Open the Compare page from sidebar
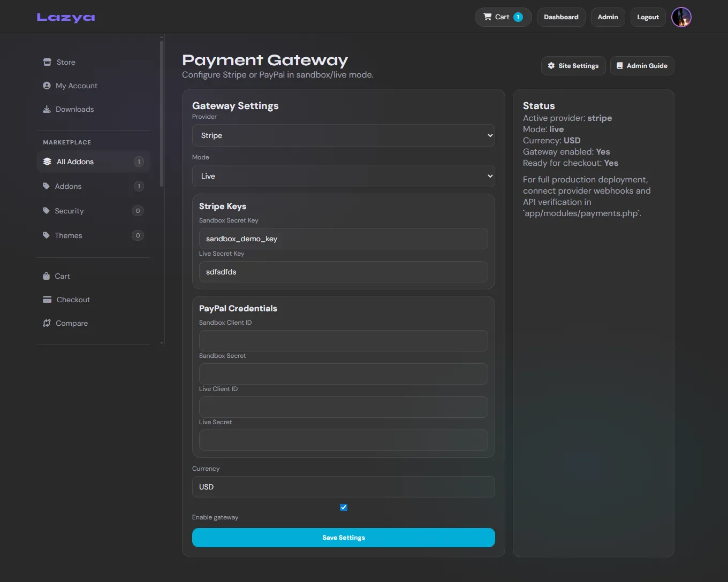Screen dimensions: 728x582 (x=93, y=323)
